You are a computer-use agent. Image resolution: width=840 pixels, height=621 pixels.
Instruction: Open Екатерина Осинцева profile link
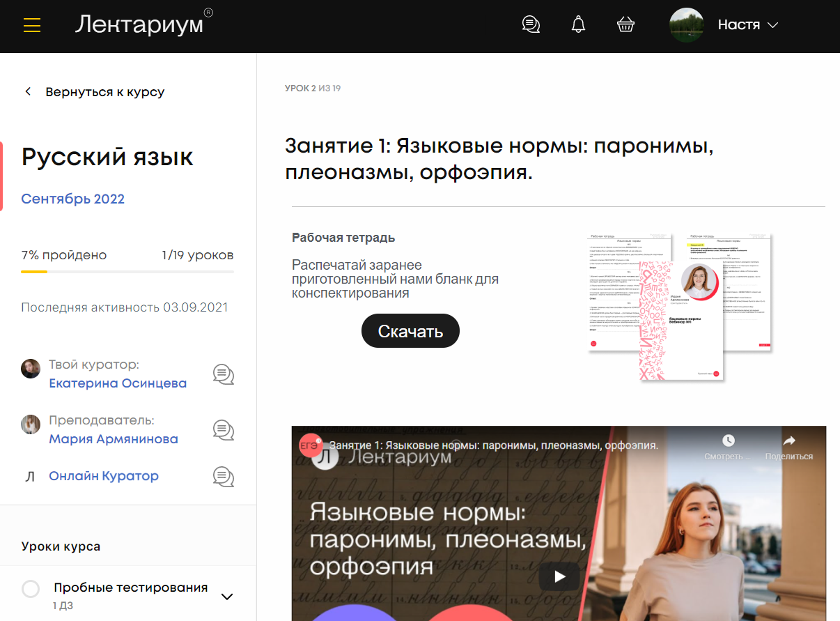(118, 383)
